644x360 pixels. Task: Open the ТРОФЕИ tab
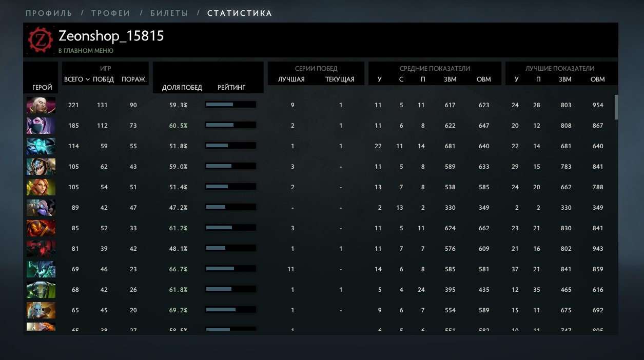coord(111,13)
